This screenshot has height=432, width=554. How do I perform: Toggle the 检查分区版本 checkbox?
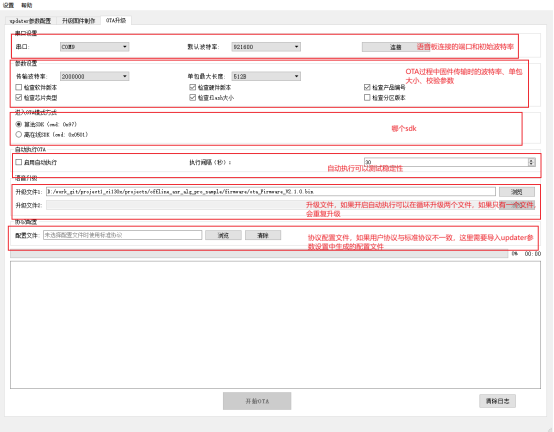point(367,97)
